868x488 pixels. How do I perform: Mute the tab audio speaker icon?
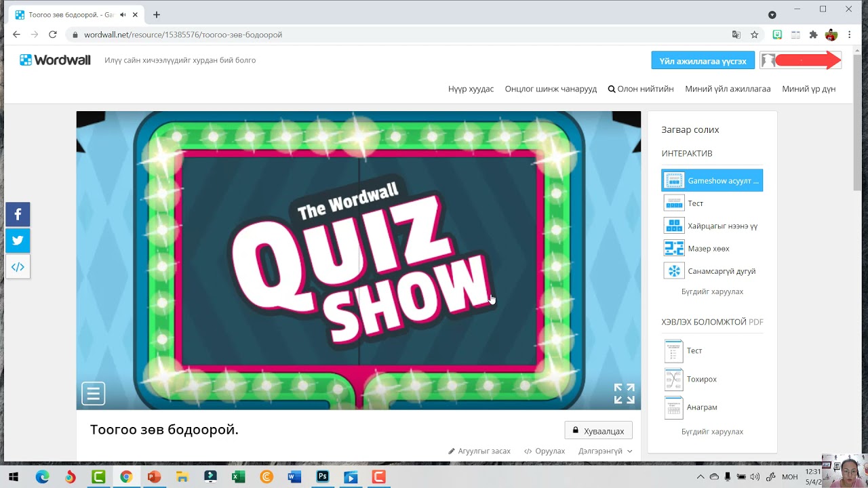(123, 15)
